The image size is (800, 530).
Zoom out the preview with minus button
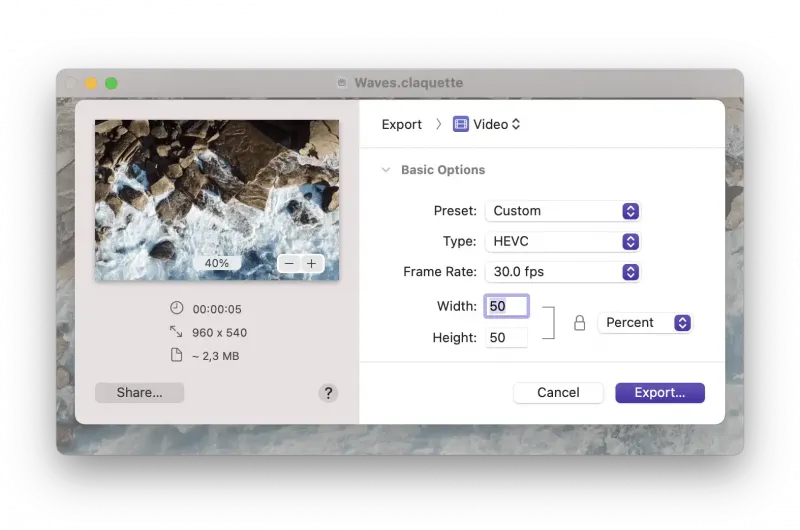(x=289, y=264)
